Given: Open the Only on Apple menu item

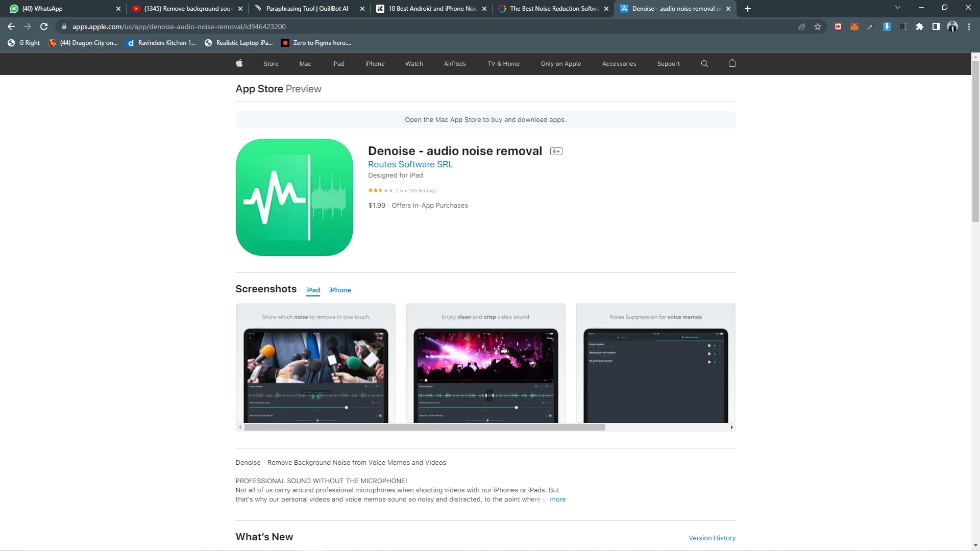Looking at the screenshot, I should pyautogui.click(x=561, y=64).
